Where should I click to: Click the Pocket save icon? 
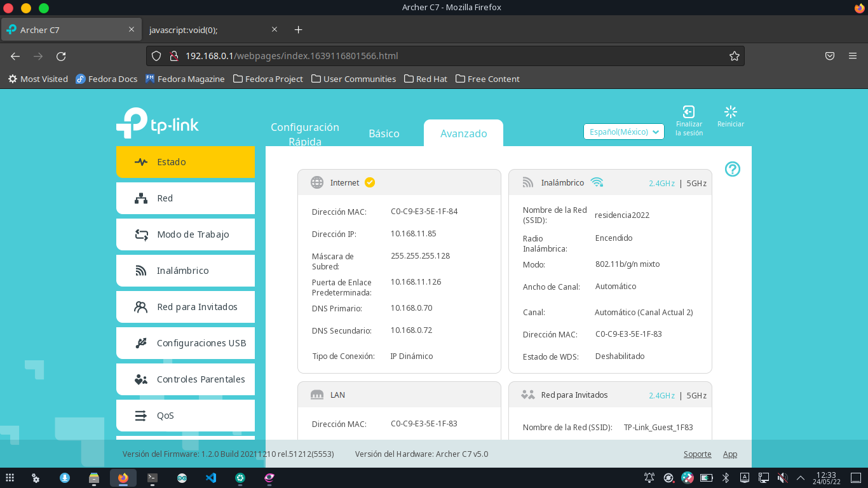(x=830, y=56)
